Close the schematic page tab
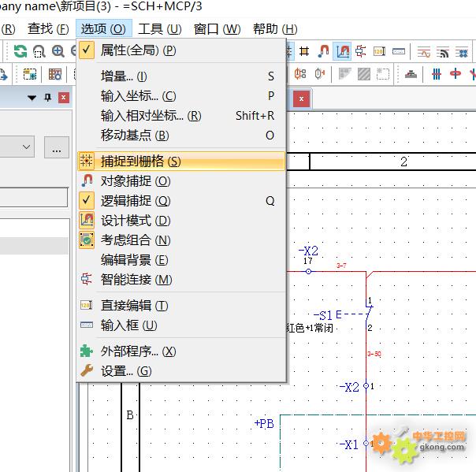Viewport: 476px width, 472px height. click(x=301, y=98)
